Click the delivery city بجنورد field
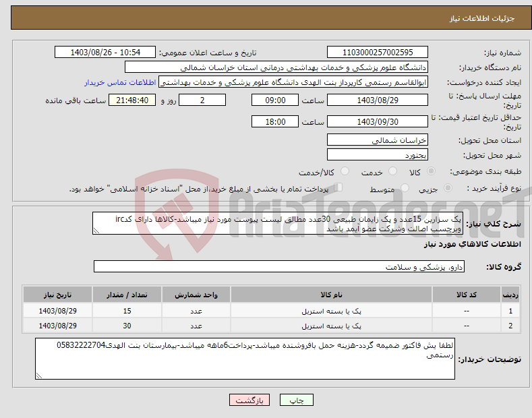 378,154
